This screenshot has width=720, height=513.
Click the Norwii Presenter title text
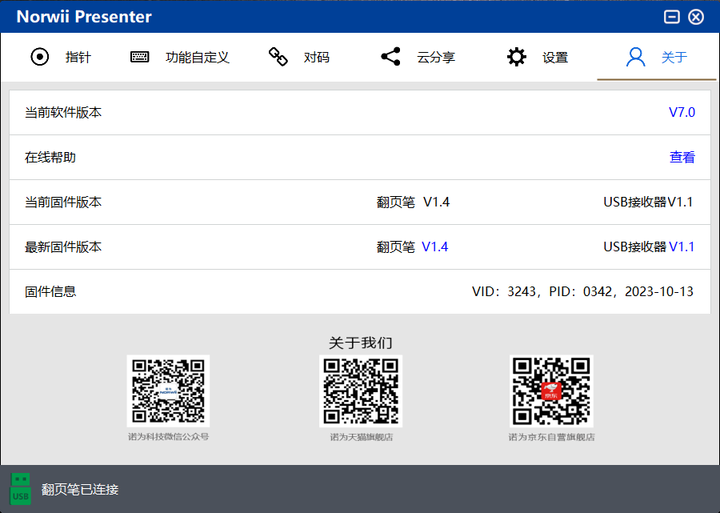pyautogui.click(x=84, y=17)
